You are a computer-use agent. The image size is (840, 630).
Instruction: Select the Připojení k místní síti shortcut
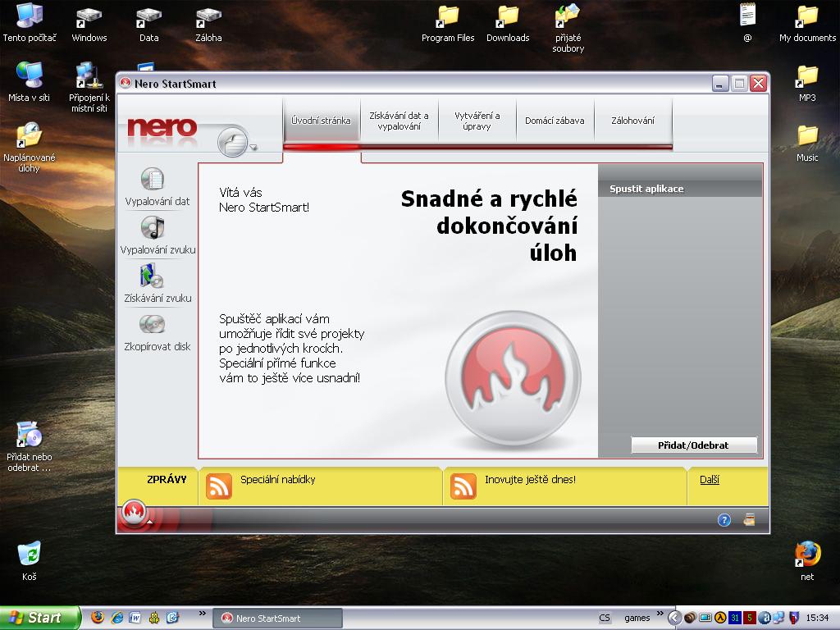coord(89,87)
